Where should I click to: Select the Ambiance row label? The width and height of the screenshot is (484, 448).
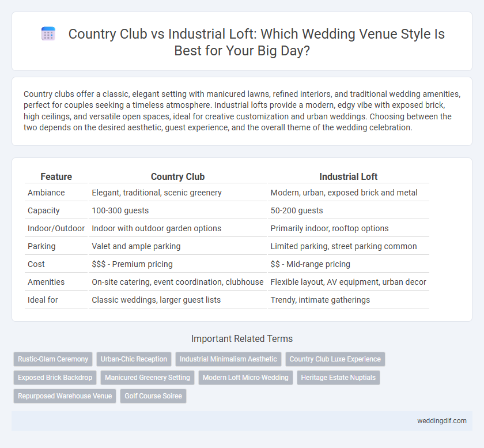pos(46,193)
